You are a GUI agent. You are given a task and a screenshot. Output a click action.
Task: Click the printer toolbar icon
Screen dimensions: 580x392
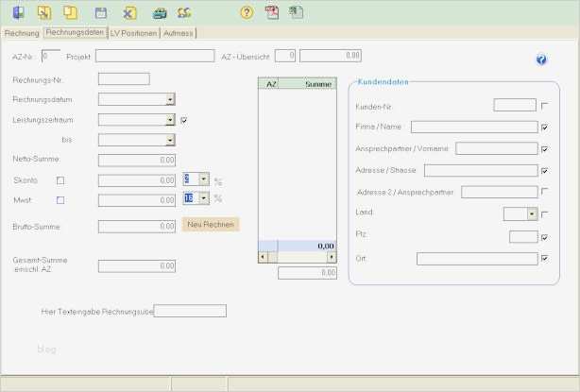[x=160, y=13]
